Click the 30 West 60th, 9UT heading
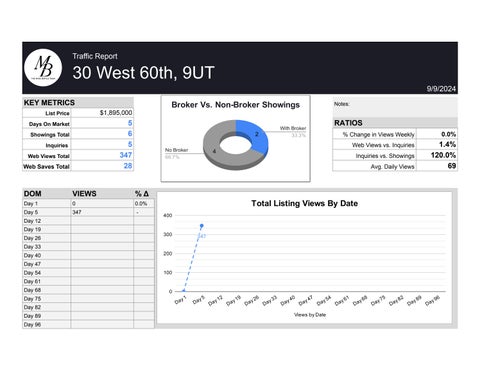 point(143,73)
